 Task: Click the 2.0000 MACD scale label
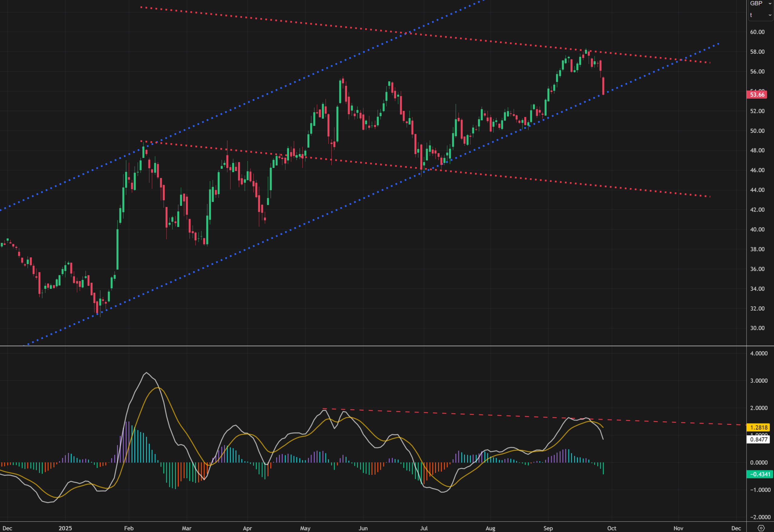tap(759, 408)
